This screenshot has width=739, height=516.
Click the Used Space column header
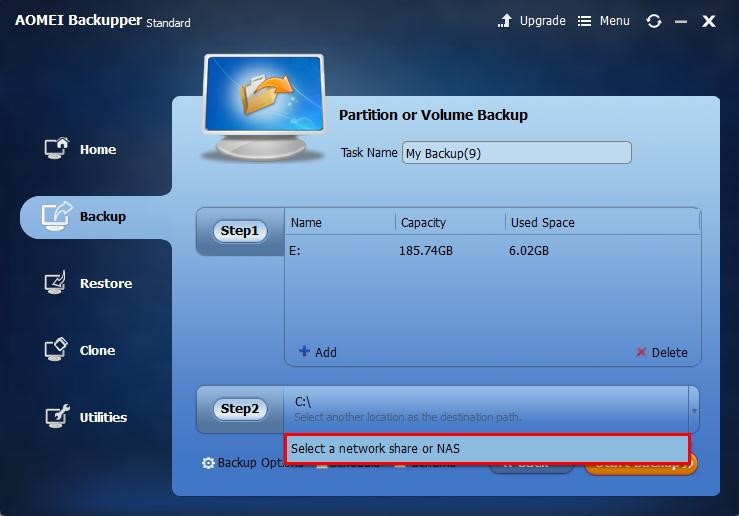[542, 222]
